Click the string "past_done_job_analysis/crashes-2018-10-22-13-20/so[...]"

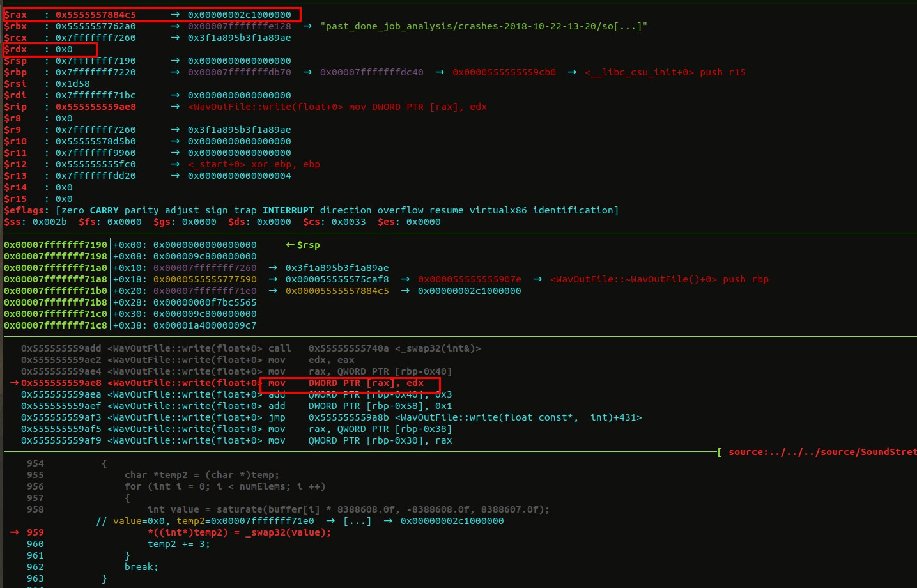click(484, 26)
